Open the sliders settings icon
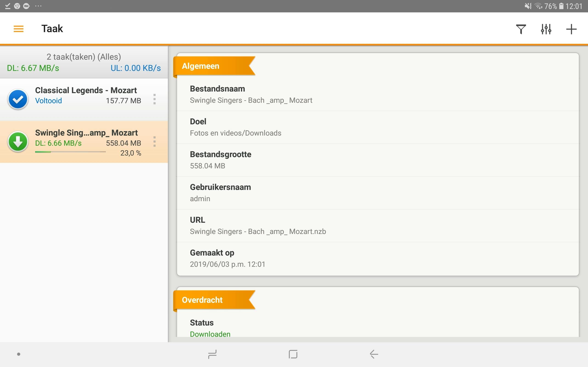 (x=546, y=29)
